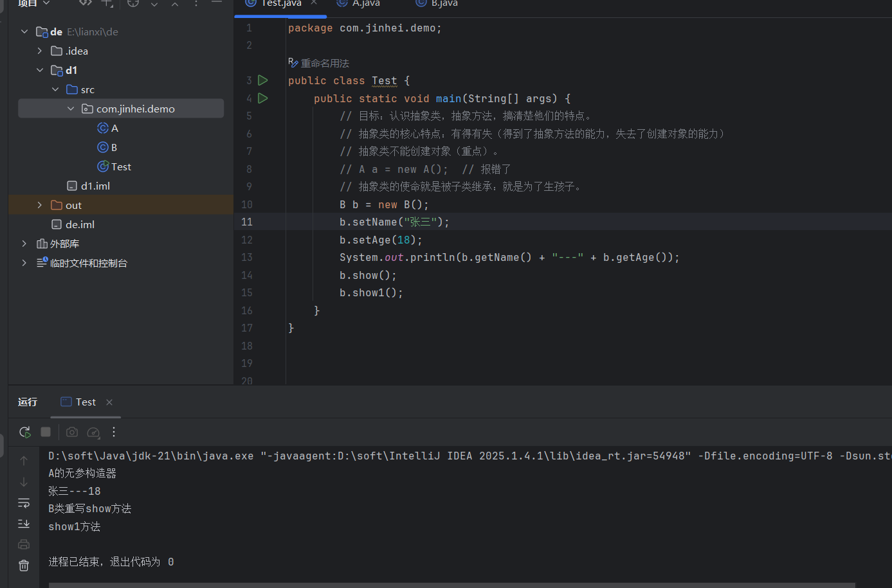
Task: Select the Test tab in Run panel
Action: (x=86, y=402)
